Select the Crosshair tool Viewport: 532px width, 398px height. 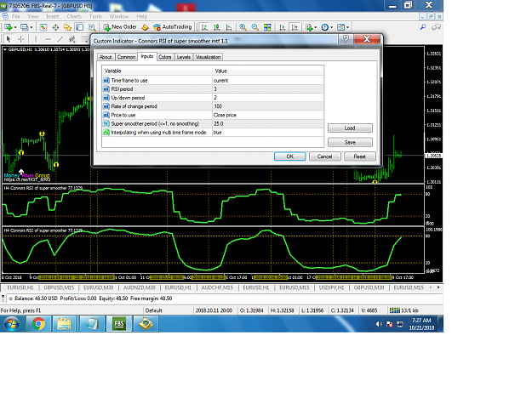click(x=21, y=39)
